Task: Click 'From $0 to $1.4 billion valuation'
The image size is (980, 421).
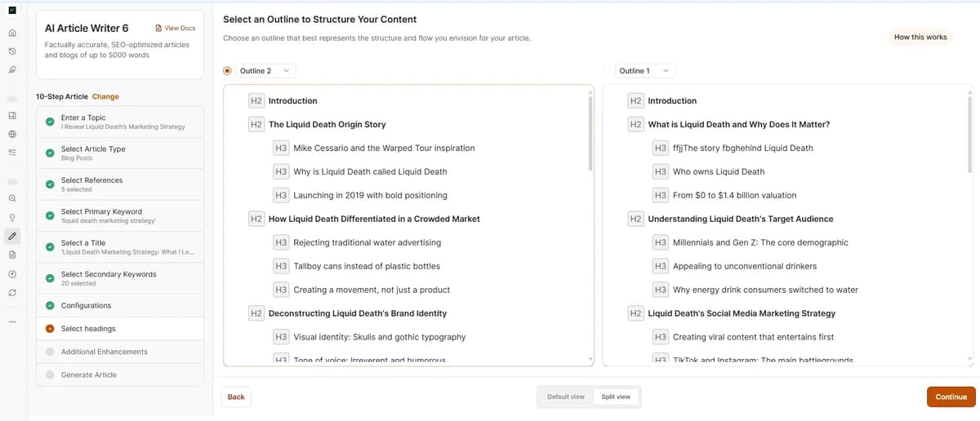Action: click(734, 196)
